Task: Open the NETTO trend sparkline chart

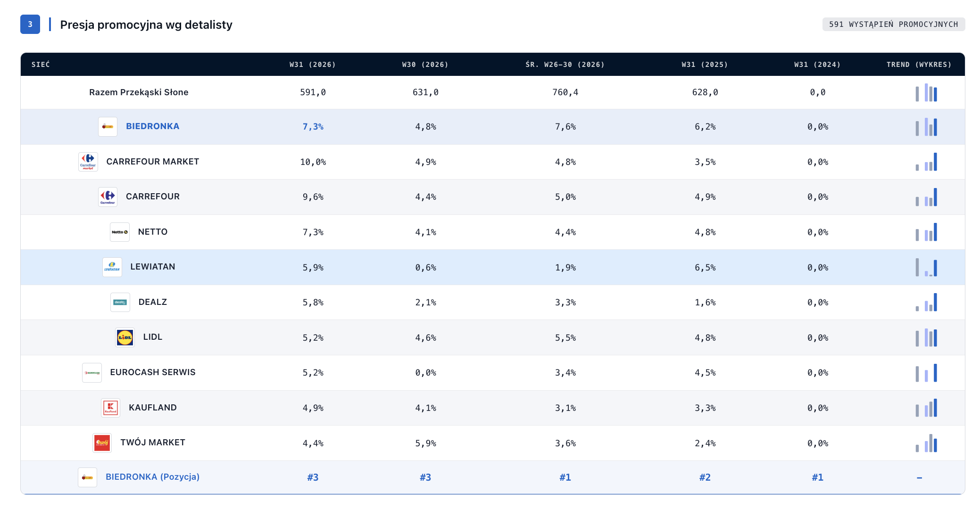Action: [x=926, y=232]
